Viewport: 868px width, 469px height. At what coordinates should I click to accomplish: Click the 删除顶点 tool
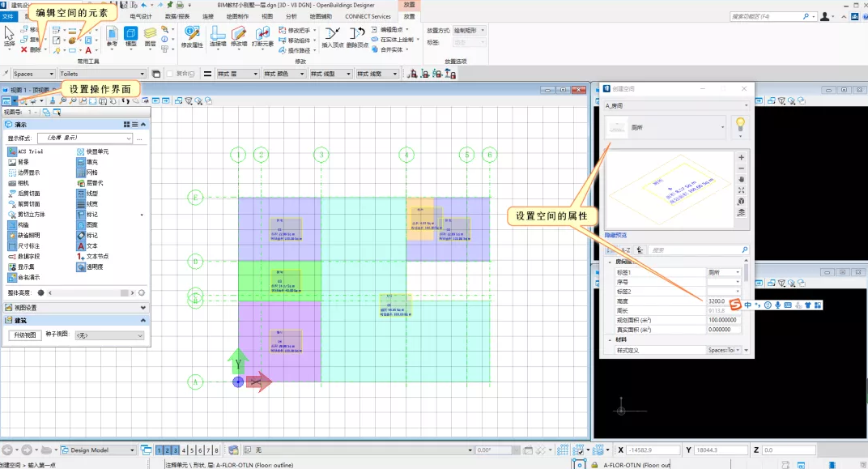click(x=357, y=37)
